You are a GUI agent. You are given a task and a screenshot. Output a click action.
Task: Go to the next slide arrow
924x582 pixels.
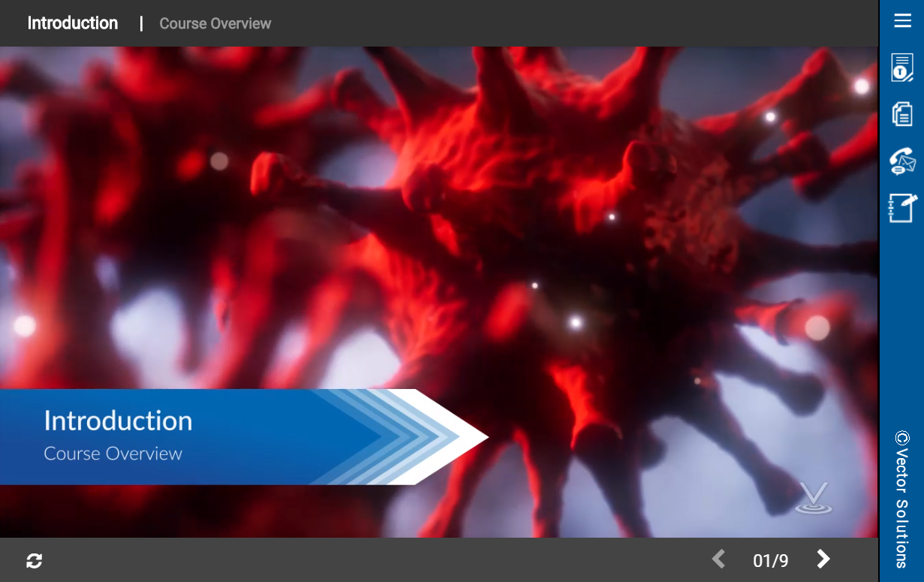point(823,559)
